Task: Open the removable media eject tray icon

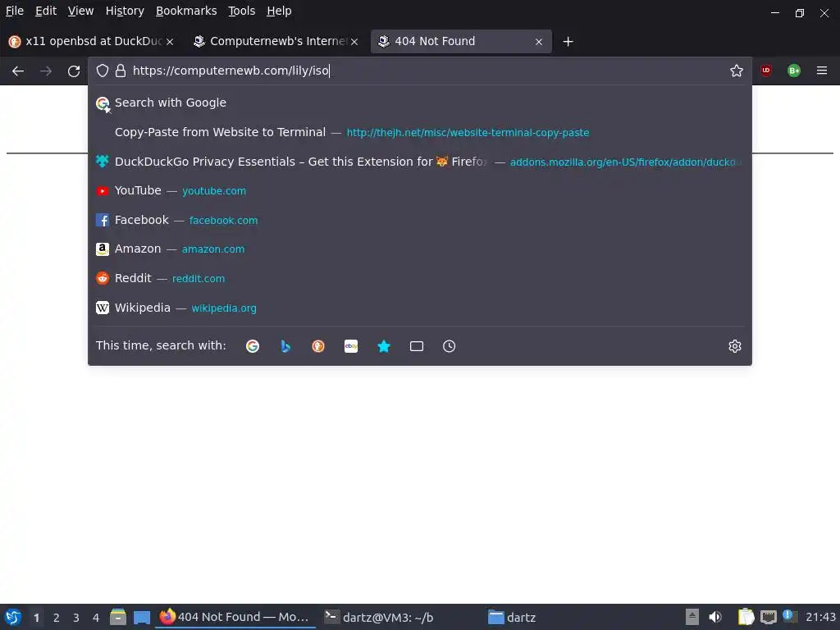Action: pyautogui.click(x=692, y=617)
